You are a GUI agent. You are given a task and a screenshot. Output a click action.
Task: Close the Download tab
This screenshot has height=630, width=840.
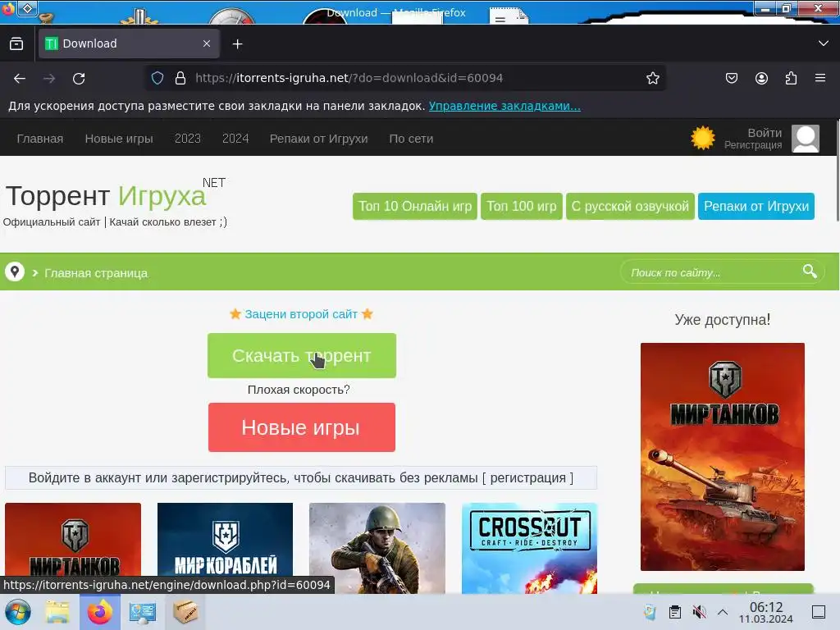207,43
